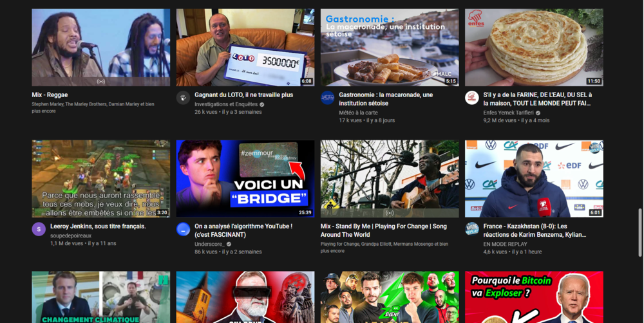Open Météo à la carte channel avatar

pos(327,98)
